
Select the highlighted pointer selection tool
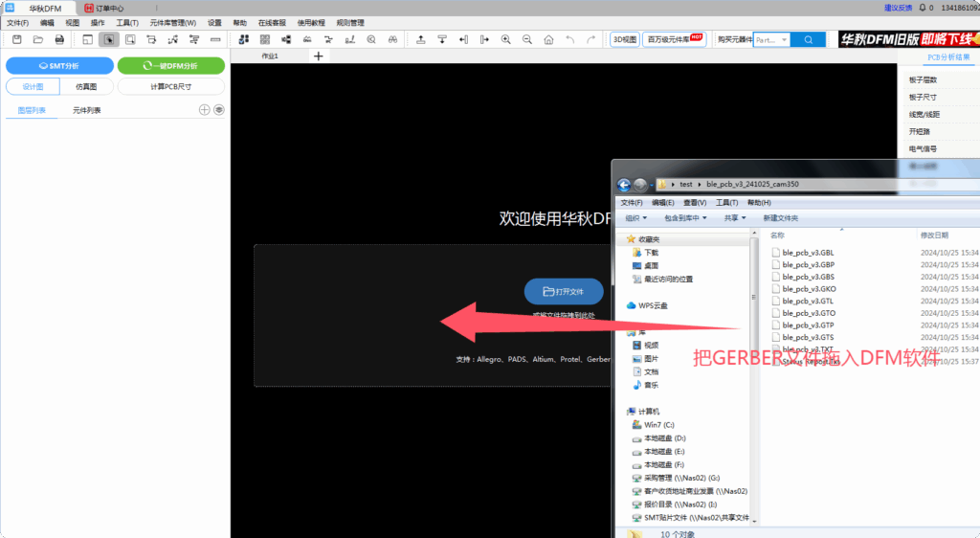[x=108, y=39]
